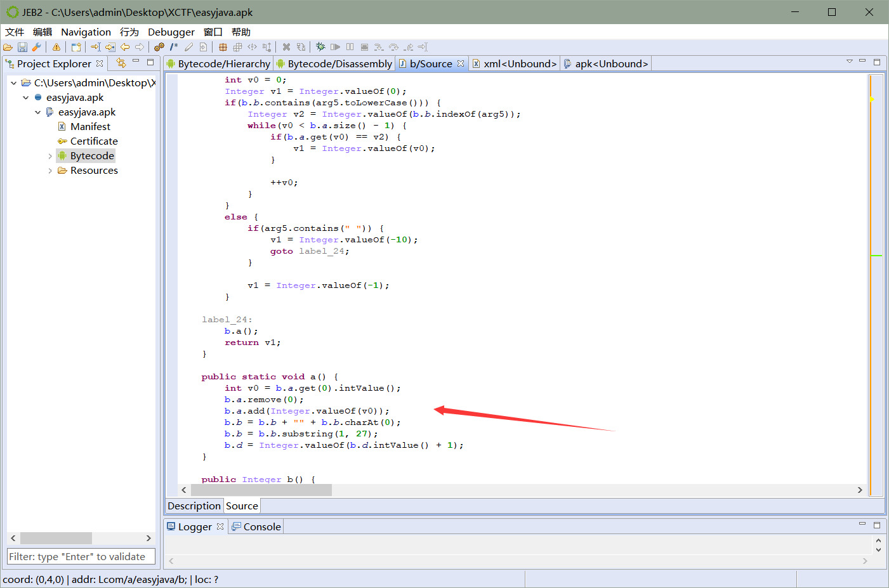
Task: Click the gray X delete toolbar icon
Action: click(286, 47)
